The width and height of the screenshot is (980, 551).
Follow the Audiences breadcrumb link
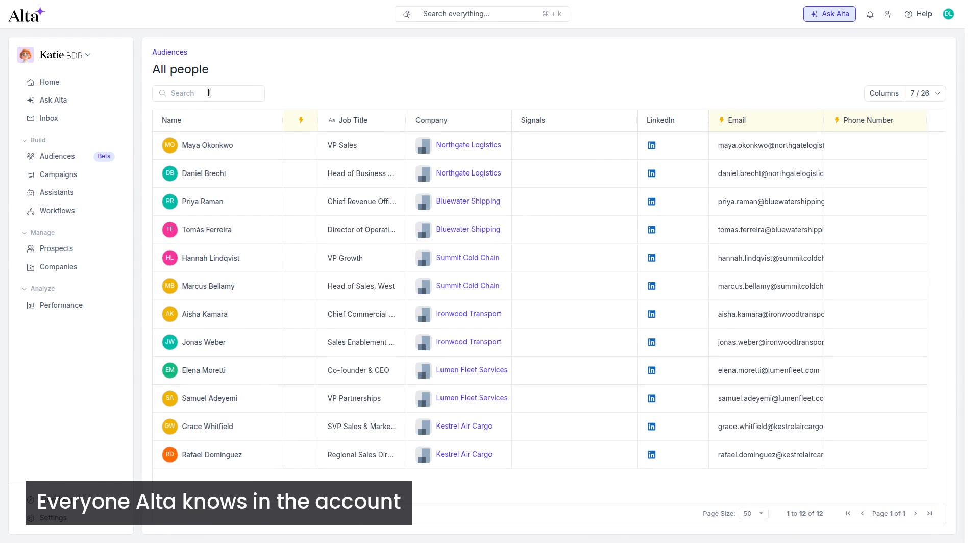tap(169, 52)
